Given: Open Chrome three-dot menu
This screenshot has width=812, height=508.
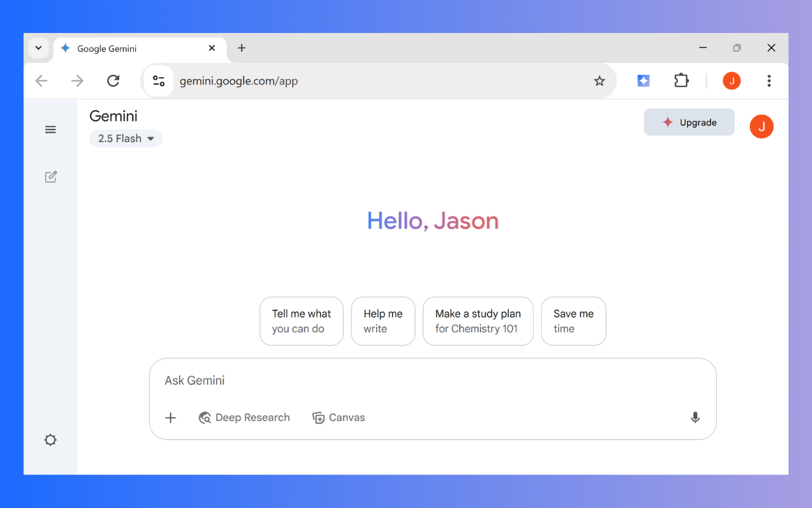Looking at the screenshot, I should click(x=769, y=81).
